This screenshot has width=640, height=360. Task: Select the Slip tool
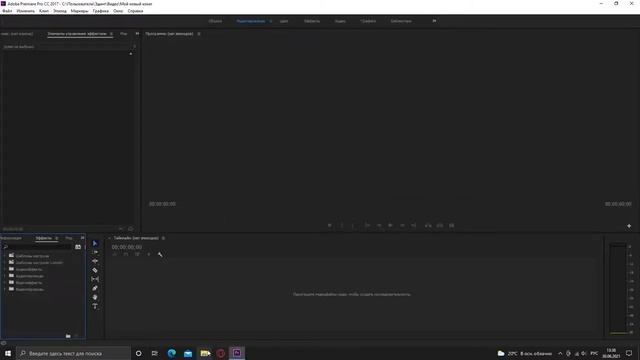coord(95,279)
